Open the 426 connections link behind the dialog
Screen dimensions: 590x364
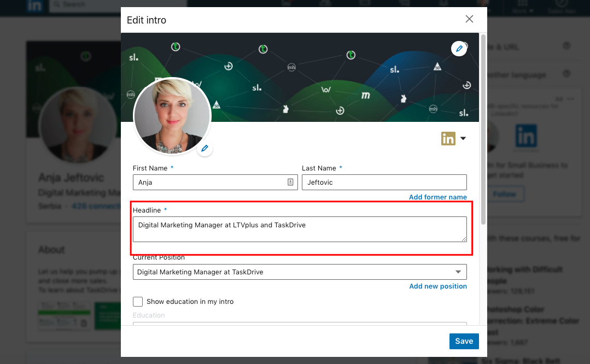(x=96, y=206)
